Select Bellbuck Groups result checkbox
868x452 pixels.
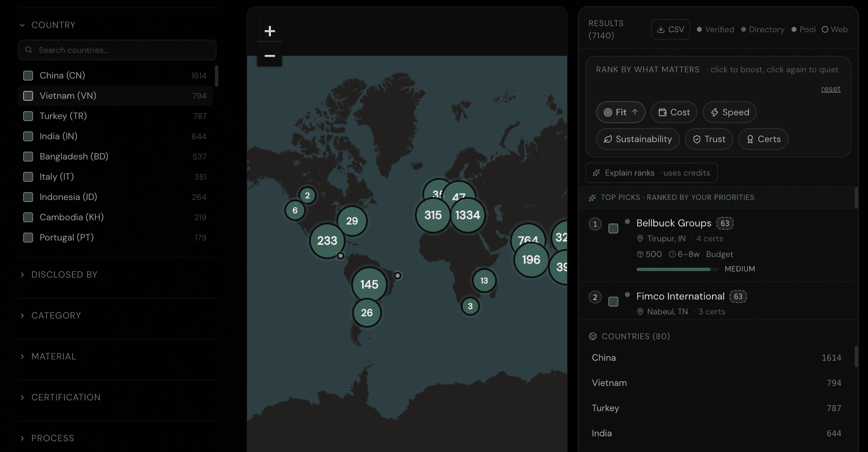point(613,228)
